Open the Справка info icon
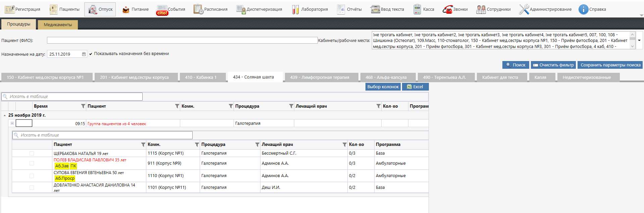 pos(583,9)
